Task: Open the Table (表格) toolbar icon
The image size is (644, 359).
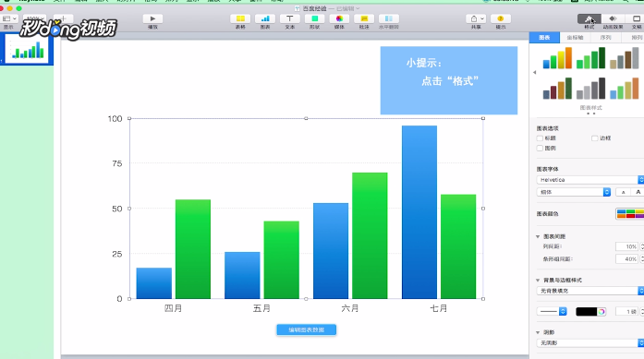Action: tap(240, 18)
